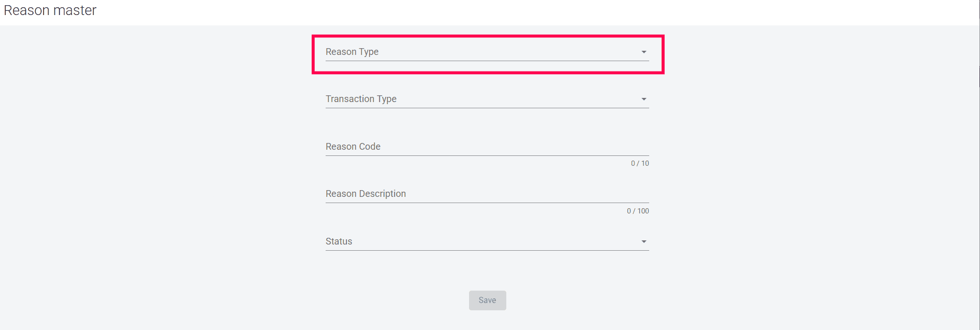Click the underline below Reason Description
Viewport: 980px width, 330px height.
pyautogui.click(x=487, y=203)
